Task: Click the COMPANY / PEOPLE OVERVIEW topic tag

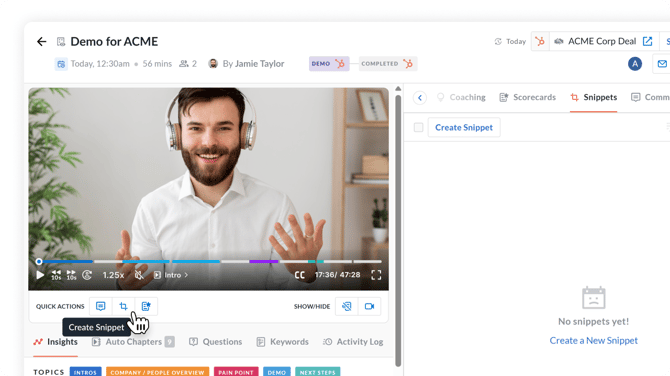Action: 157,372
